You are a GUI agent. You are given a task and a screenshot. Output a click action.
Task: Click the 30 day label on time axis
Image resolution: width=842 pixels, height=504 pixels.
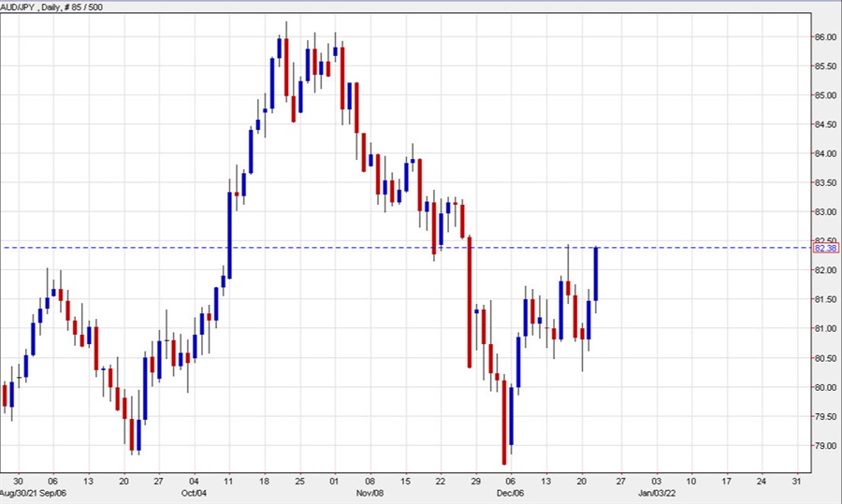tap(18, 482)
